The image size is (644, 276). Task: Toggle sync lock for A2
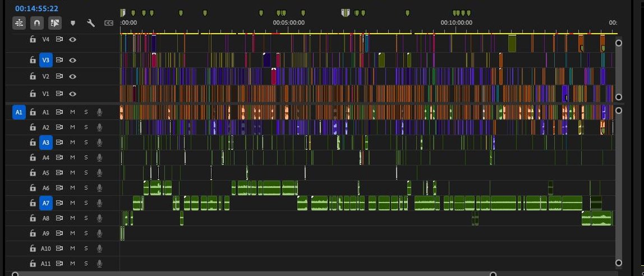[x=59, y=127]
